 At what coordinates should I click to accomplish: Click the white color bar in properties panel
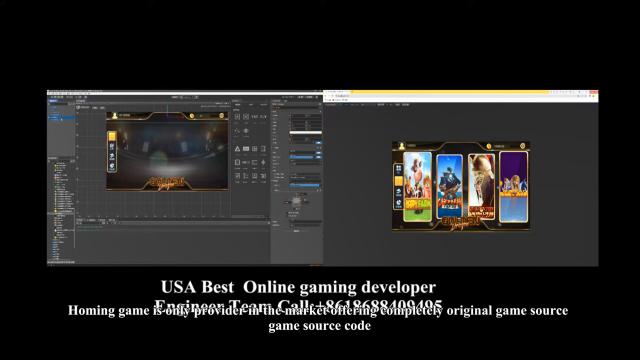[306, 133]
